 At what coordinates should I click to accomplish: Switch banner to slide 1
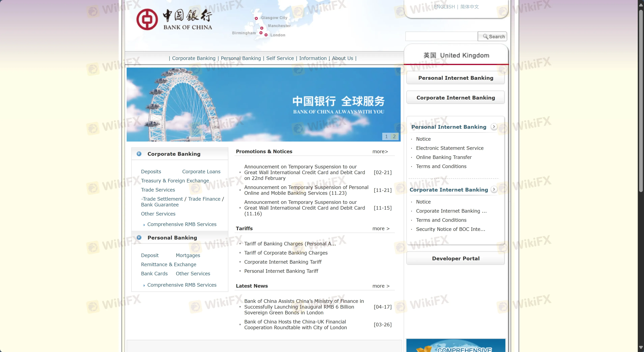(x=386, y=136)
